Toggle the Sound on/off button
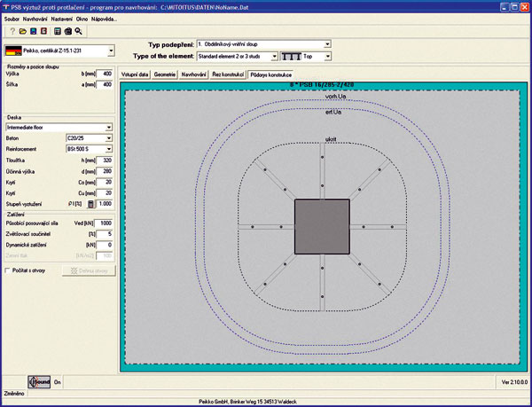Viewport: 532px width, 407px height. pos(40,382)
